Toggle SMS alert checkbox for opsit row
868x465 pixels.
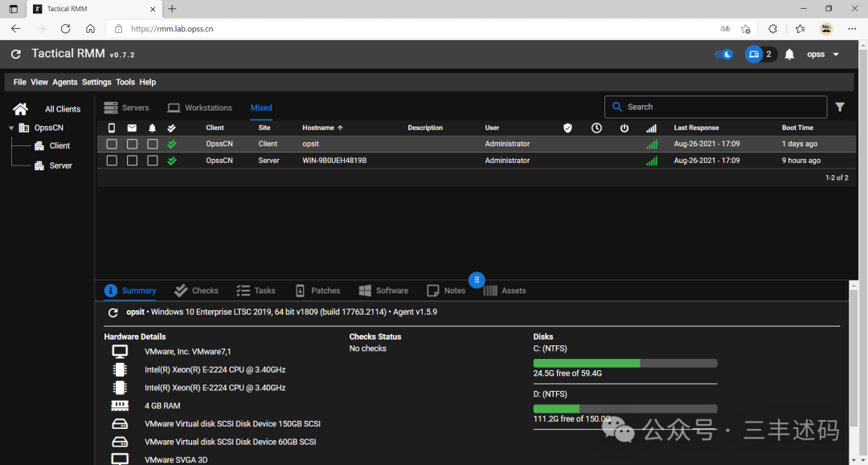[x=112, y=144]
